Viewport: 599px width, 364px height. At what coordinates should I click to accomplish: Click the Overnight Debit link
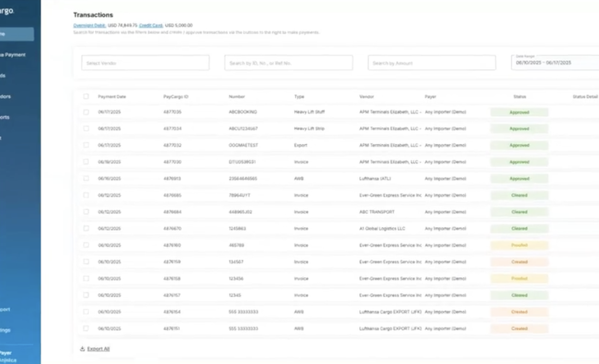pos(89,25)
